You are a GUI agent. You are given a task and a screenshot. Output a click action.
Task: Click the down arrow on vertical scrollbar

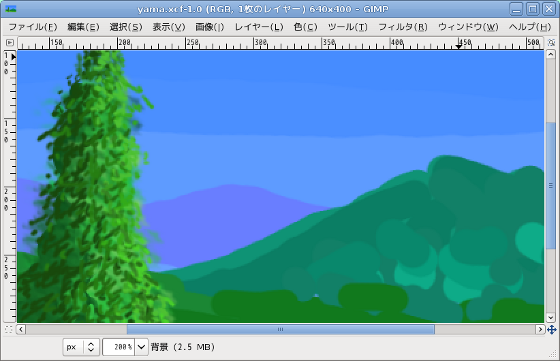tap(551, 317)
